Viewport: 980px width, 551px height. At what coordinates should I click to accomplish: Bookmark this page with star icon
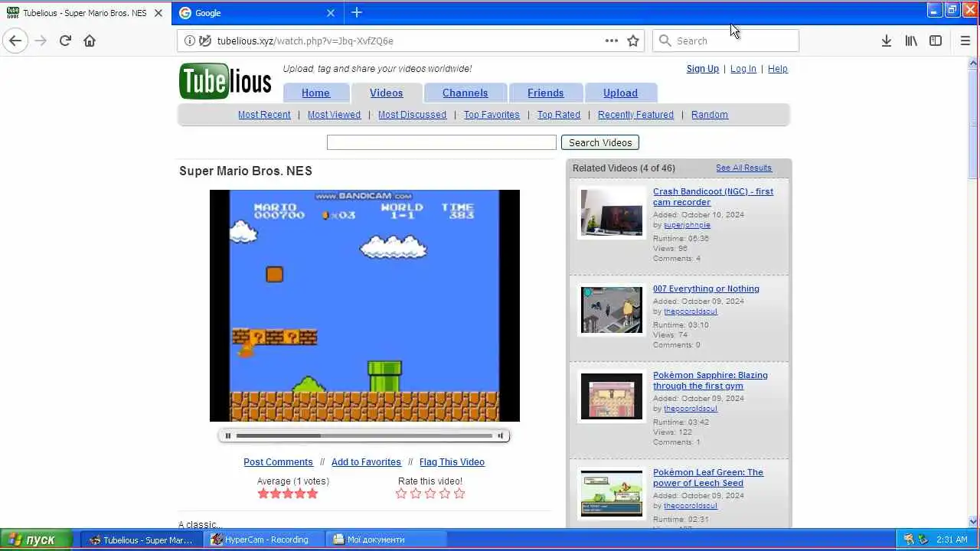point(633,41)
